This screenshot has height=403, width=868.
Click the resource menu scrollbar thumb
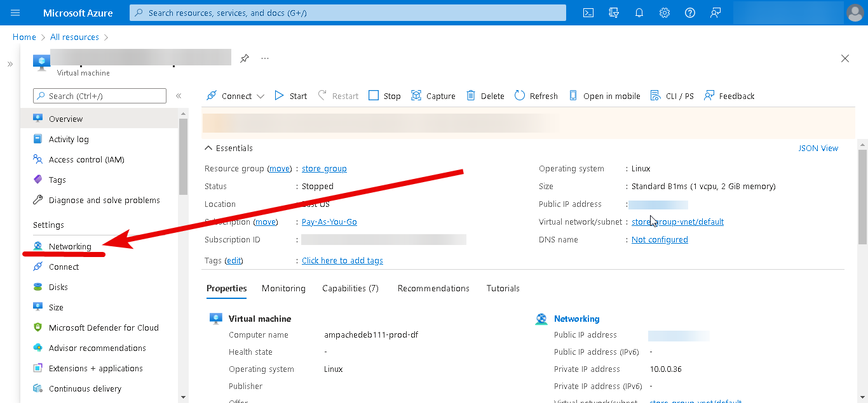[183, 156]
